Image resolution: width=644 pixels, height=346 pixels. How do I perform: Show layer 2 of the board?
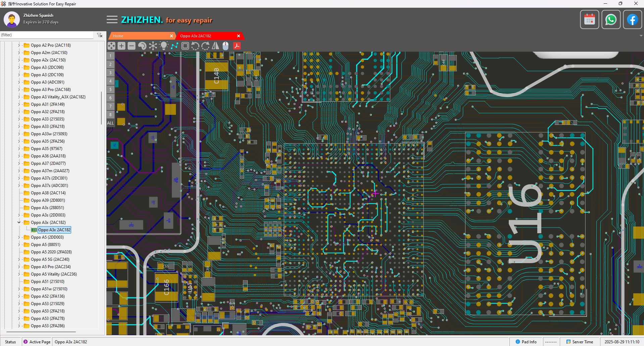click(110, 64)
